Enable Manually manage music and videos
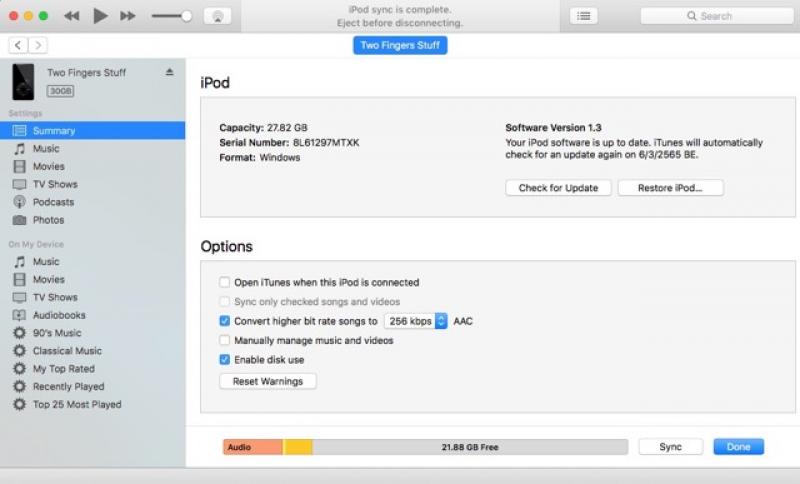This screenshot has width=800, height=484. 224,340
